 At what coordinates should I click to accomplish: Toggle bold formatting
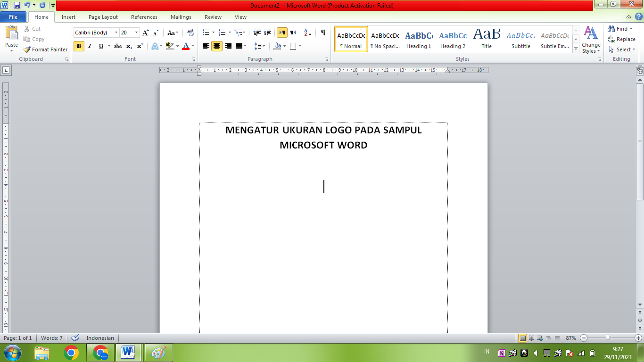[78, 46]
